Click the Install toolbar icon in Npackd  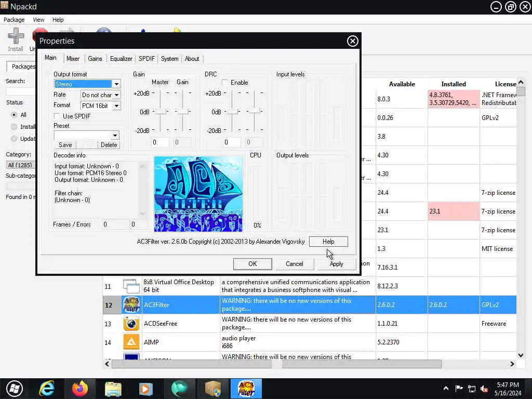pyautogui.click(x=16, y=39)
